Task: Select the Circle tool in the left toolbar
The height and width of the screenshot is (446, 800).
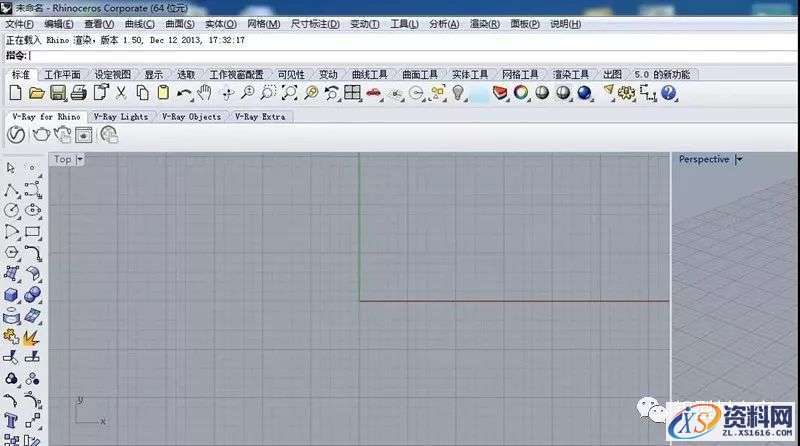Action: coord(13,210)
